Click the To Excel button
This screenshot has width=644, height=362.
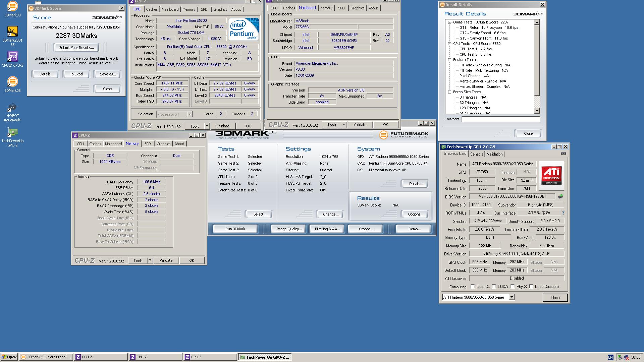pyautogui.click(x=76, y=74)
